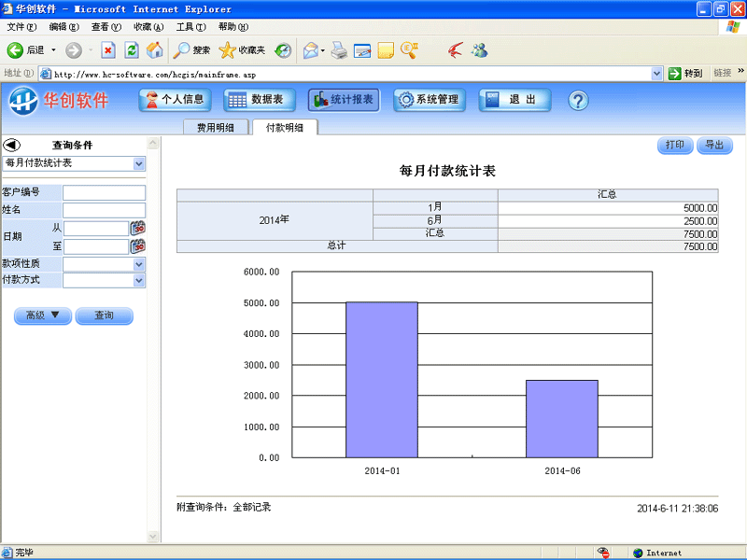Open calendar picker for 从 date
Image resolution: width=747 pixels, height=560 pixels.
point(137,228)
